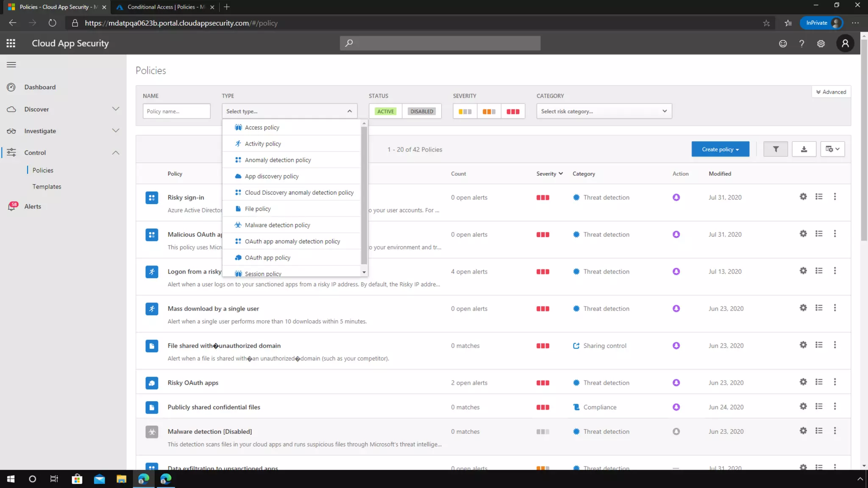Toggle the low severity yellow filter

pos(465,111)
